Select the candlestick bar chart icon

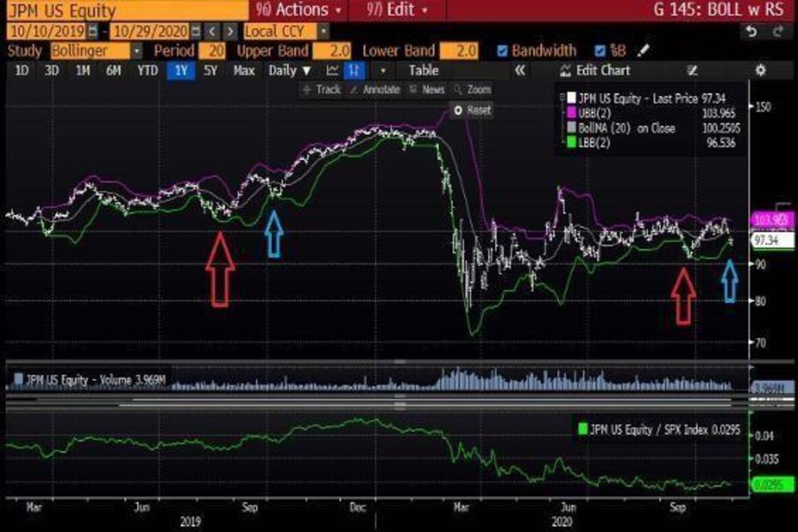(x=356, y=70)
